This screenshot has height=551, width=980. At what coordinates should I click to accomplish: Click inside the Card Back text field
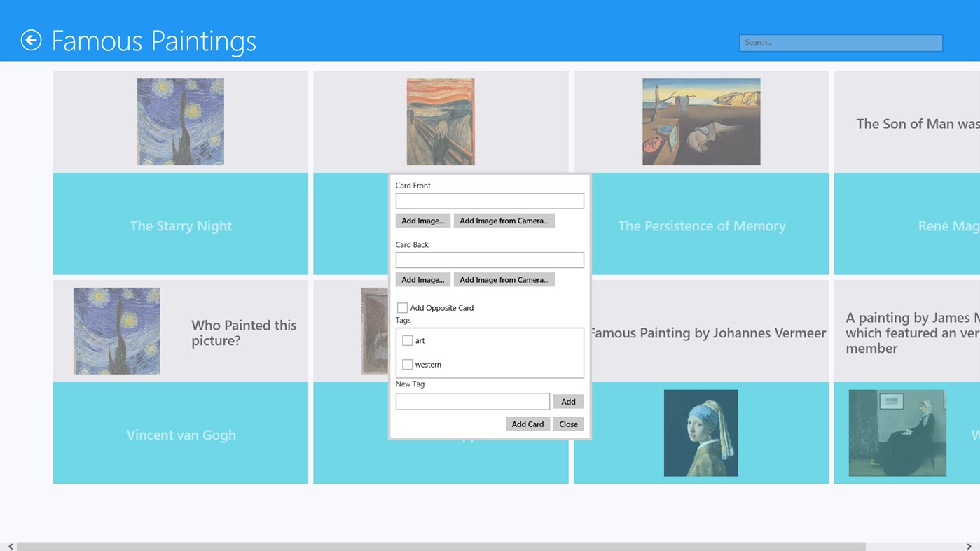click(x=489, y=259)
